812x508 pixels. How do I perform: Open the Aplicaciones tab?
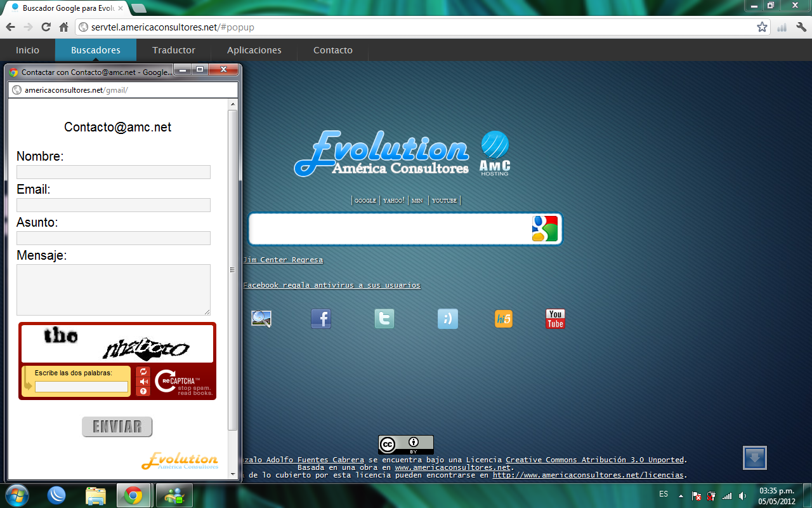point(253,50)
